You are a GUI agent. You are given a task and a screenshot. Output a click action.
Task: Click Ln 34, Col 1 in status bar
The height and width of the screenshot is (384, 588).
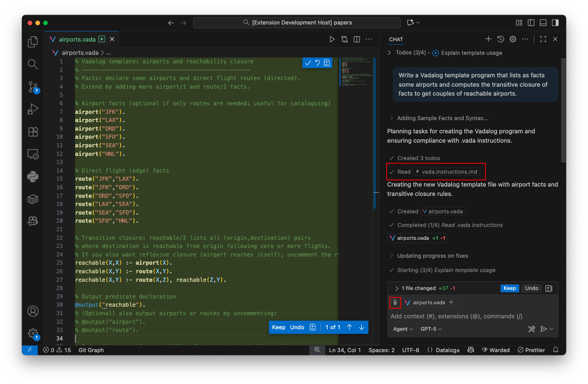(345, 350)
